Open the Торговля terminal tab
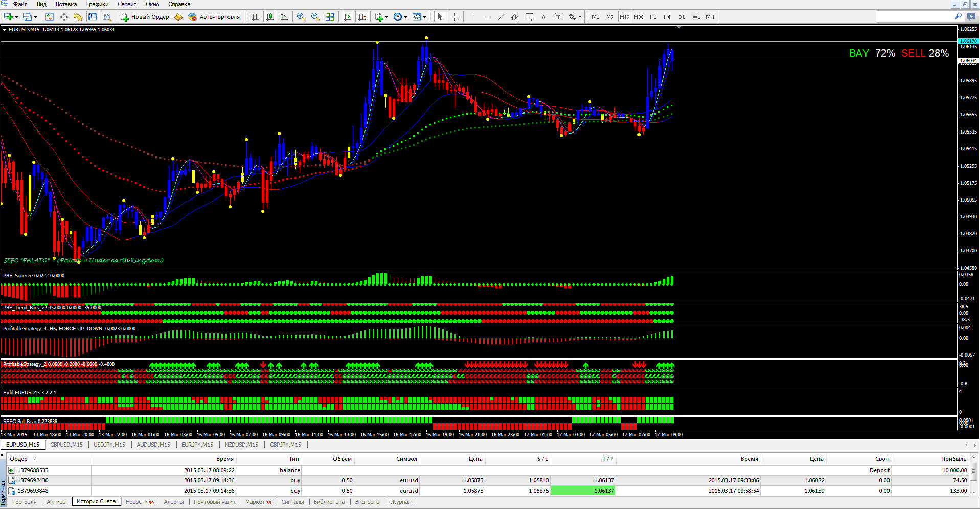The image size is (980, 509). tap(25, 502)
